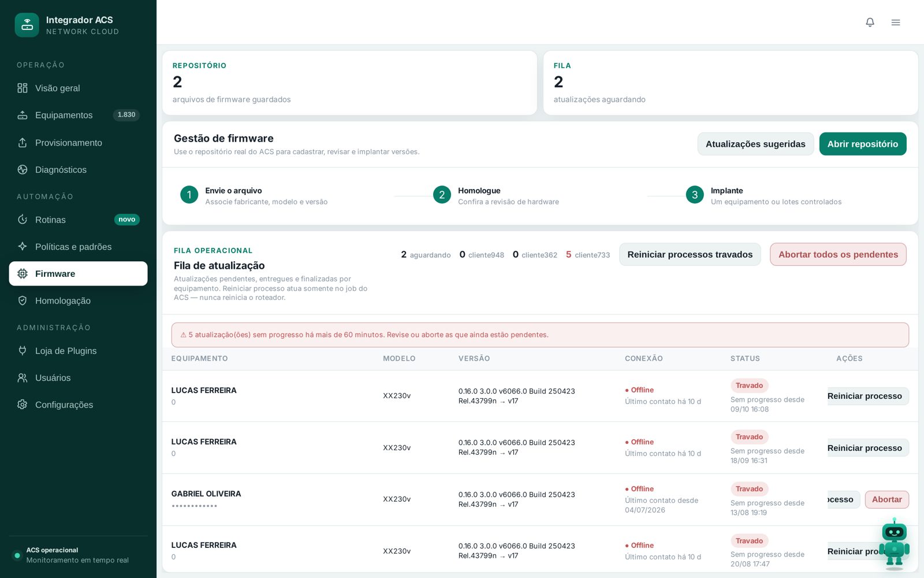Click the Fila summary card
The height and width of the screenshot is (578, 924).
(731, 83)
